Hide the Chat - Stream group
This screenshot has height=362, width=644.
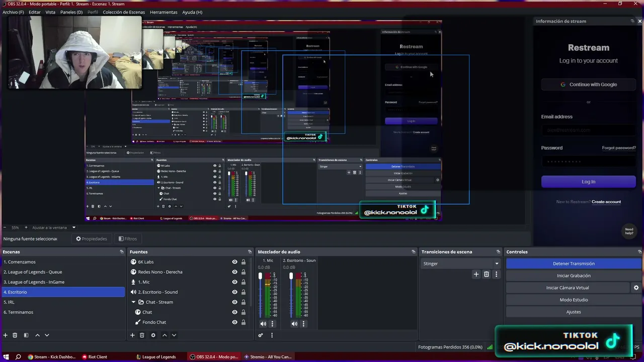[x=234, y=302]
